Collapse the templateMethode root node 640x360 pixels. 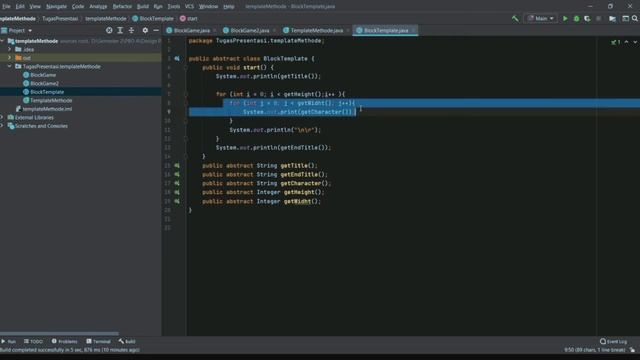[x=3, y=41]
